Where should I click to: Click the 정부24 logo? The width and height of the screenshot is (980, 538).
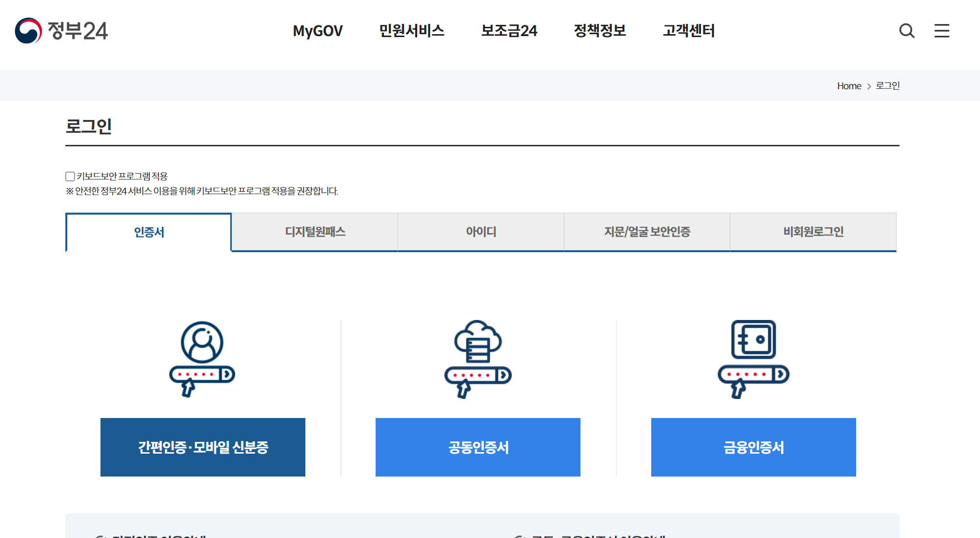click(x=61, y=31)
